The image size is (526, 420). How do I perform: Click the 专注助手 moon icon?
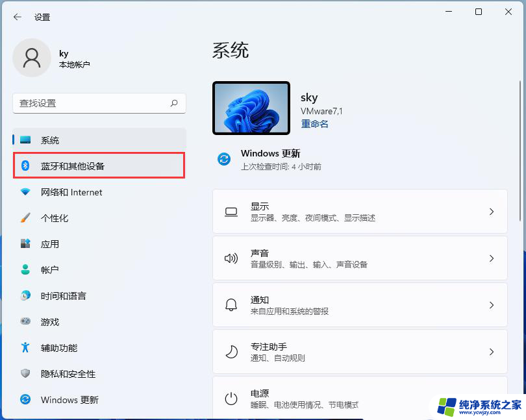(231, 352)
